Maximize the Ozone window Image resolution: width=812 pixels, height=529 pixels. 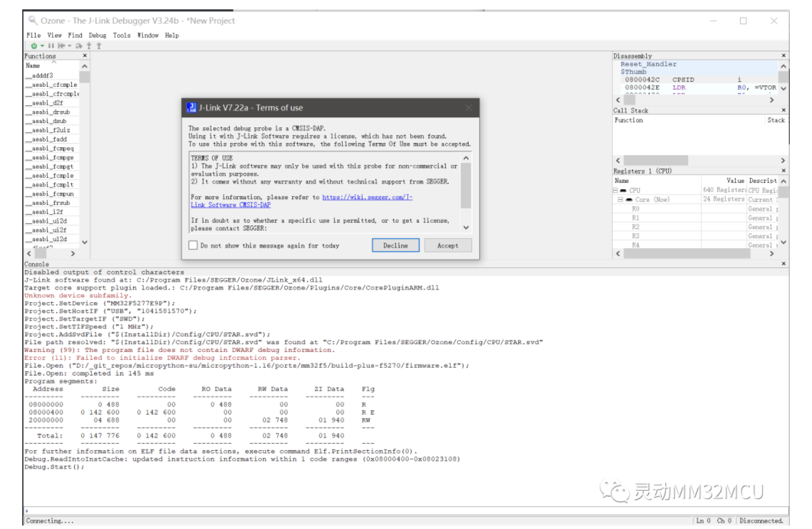tap(743, 20)
